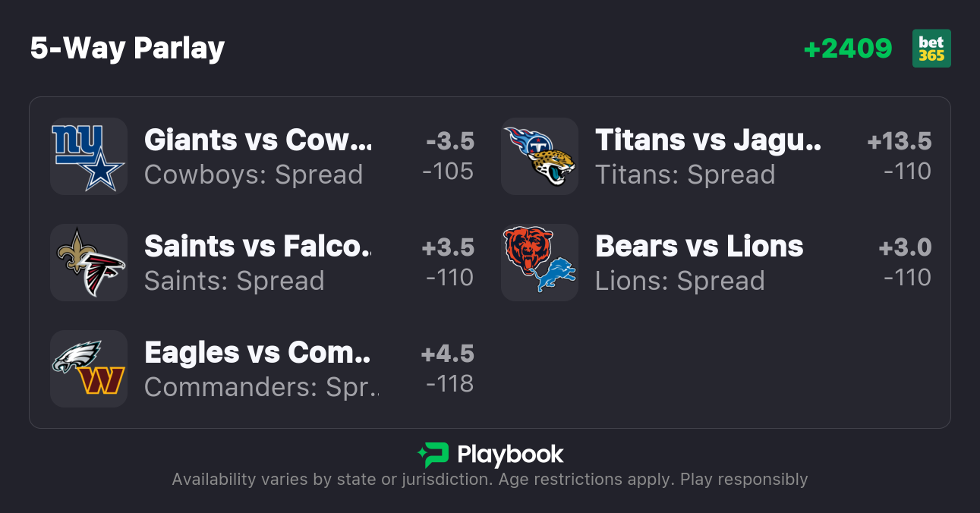Click the Bears vs Lions team logo
The width and height of the screenshot is (980, 513).
click(540, 263)
